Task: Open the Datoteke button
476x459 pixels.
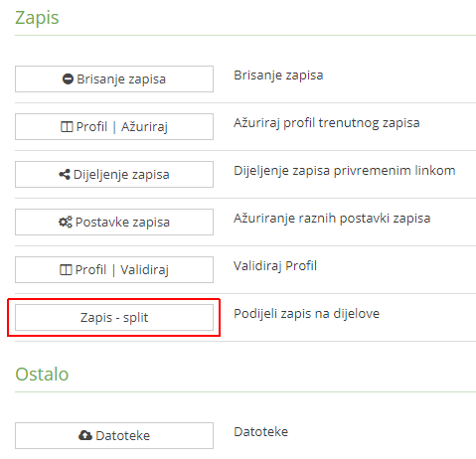Action: click(x=114, y=435)
